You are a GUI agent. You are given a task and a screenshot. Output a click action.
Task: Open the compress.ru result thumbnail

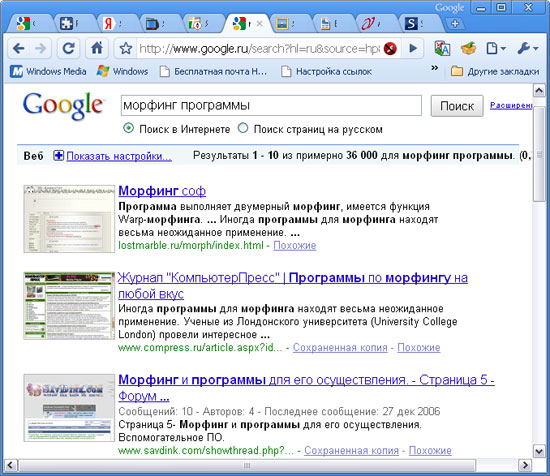tap(69, 306)
